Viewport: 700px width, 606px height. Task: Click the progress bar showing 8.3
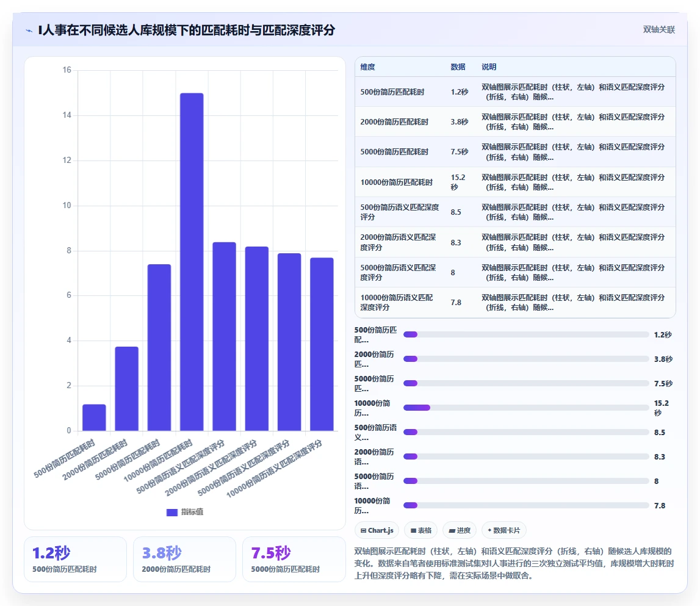pyautogui.click(x=526, y=456)
